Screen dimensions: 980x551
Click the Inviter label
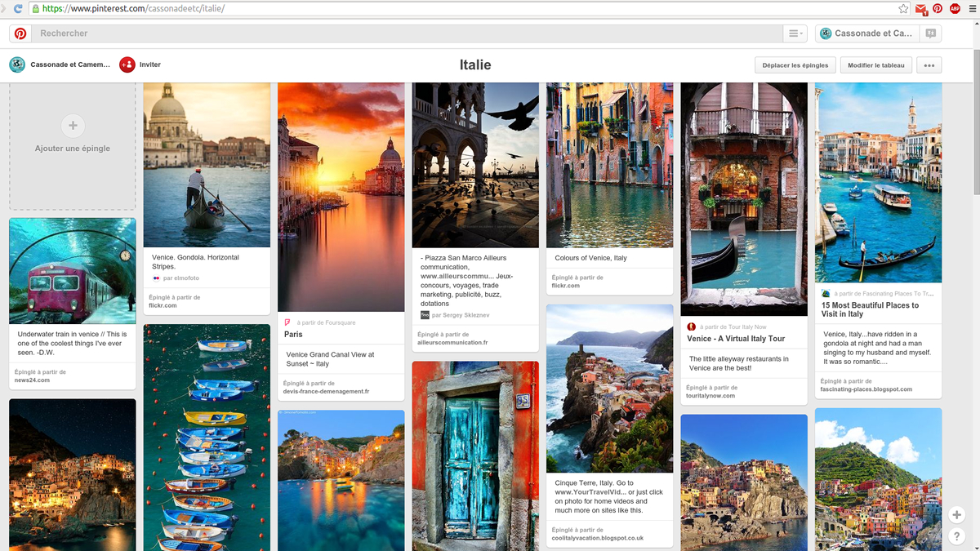[150, 64]
